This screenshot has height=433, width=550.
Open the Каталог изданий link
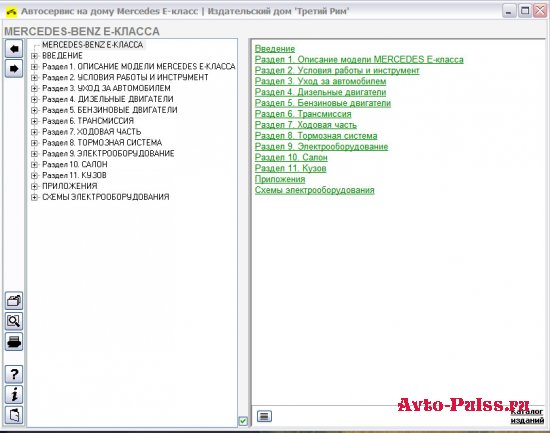[x=527, y=416]
